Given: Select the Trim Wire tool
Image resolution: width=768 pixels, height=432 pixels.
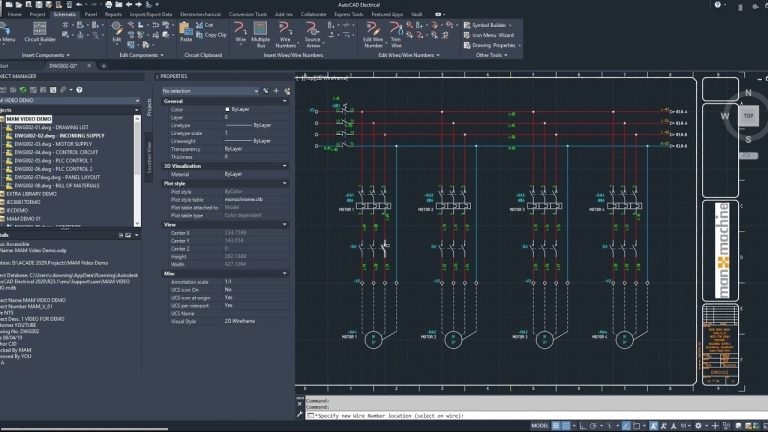Looking at the screenshot, I should 396,34.
